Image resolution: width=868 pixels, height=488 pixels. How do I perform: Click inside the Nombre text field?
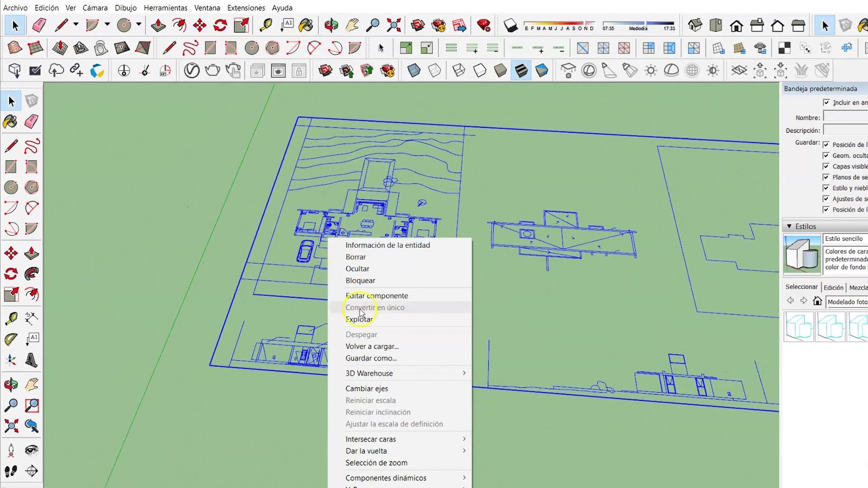pyautogui.click(x=845, y=117)
